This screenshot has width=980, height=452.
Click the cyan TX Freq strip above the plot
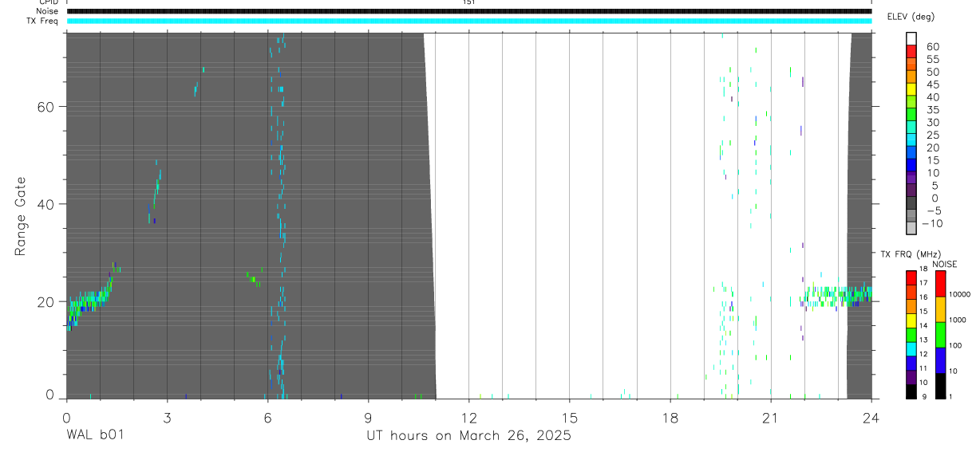[469, 21]
